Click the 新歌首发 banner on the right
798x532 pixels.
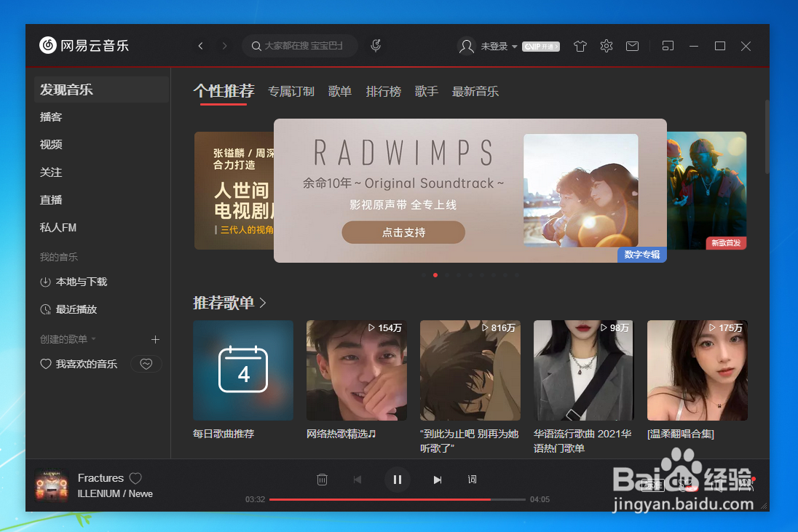707,191
